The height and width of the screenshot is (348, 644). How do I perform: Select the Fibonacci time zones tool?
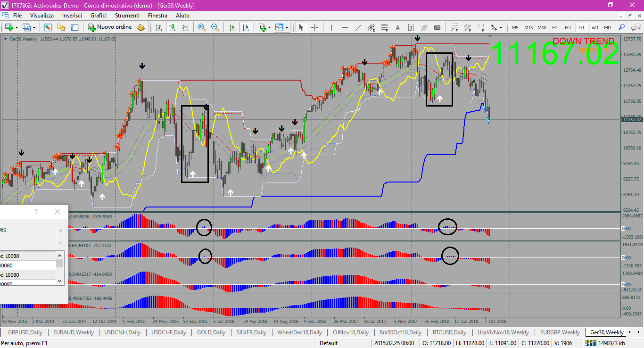pyautogui.click(x=480, y=27)
